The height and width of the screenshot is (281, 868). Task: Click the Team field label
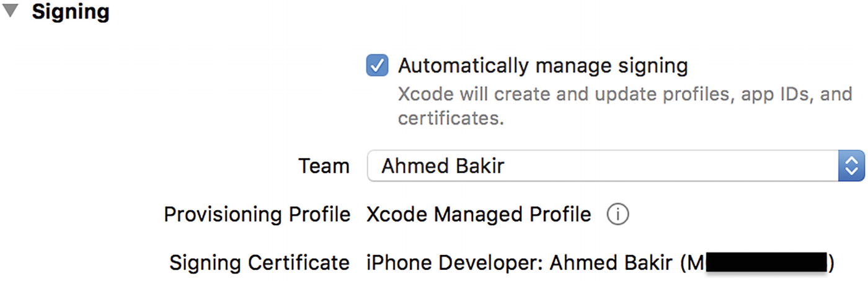pyautogui.click(x=324, y=166)
